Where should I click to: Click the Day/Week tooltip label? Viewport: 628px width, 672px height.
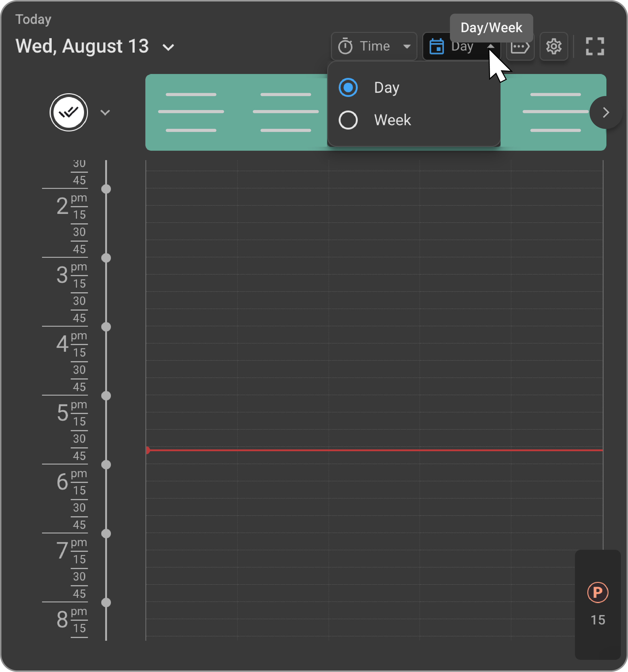492,28
